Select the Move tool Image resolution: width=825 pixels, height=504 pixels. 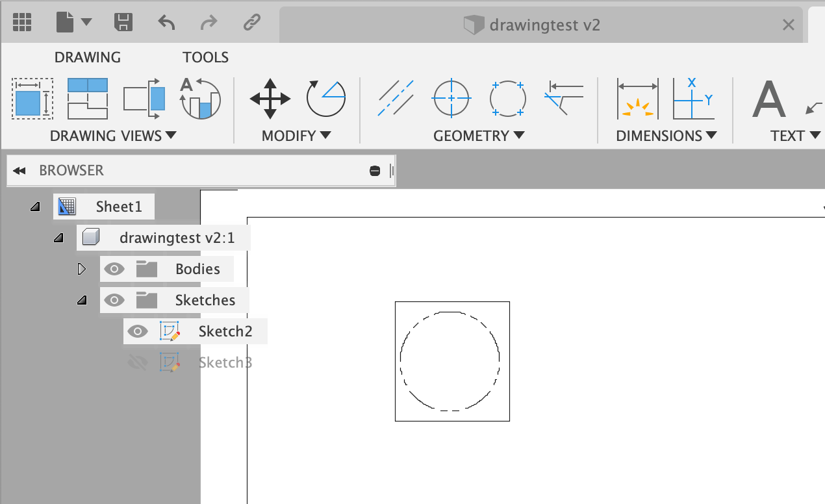click(270, 99)
